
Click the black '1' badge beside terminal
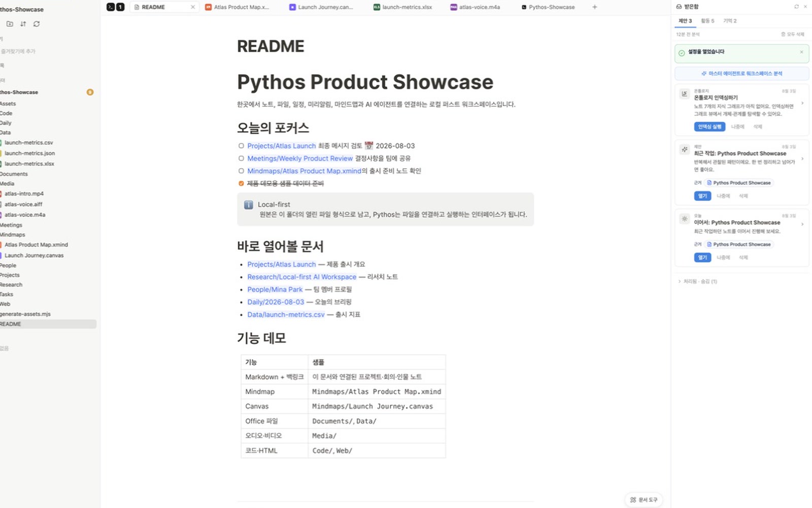(x=120, y=7)
